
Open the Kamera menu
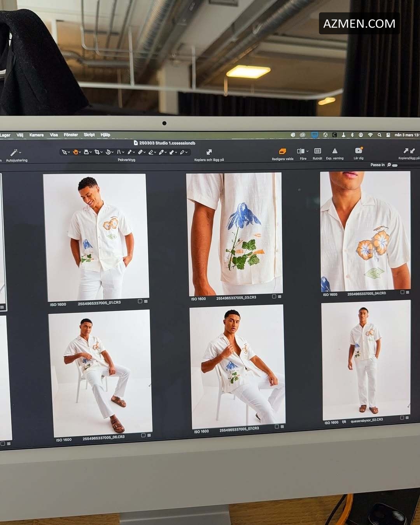[x=36, y=135]
